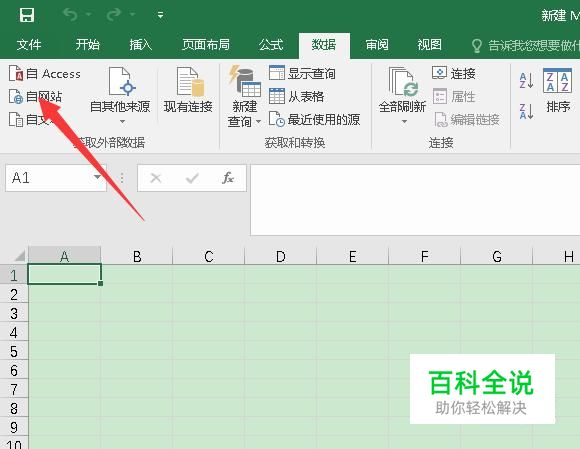Click the Tell Me lightbulb search box

[x=525, y=45]
